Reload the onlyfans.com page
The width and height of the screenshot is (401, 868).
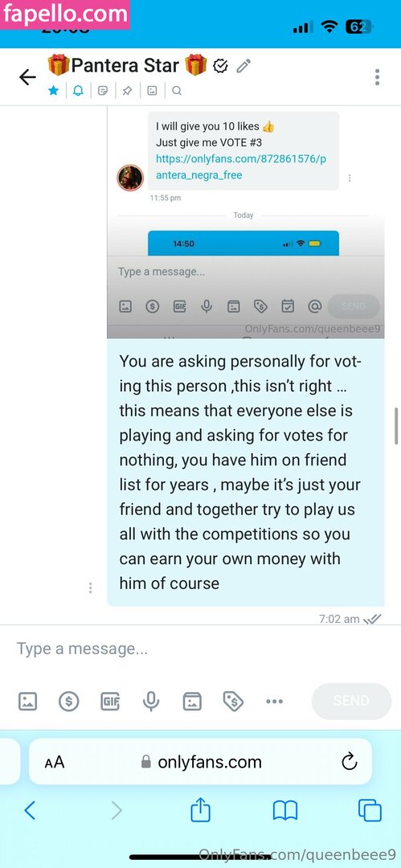click(x=350, y=762)
